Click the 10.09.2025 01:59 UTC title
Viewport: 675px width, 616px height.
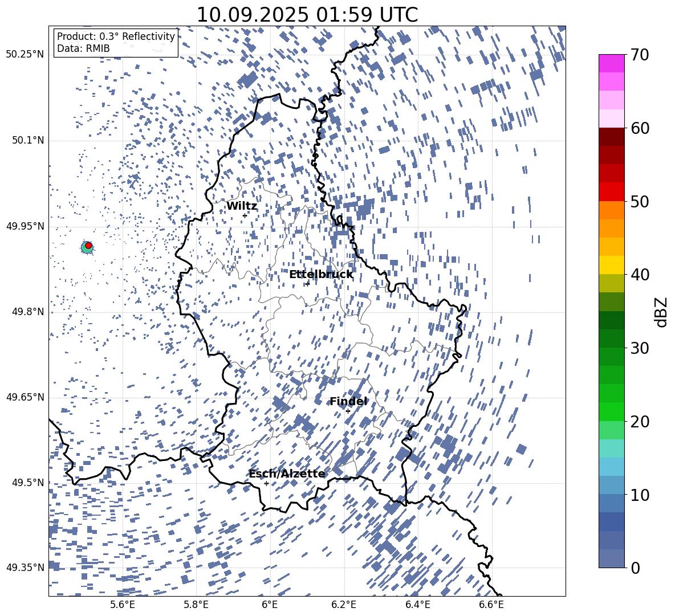[x=307, y=15]
